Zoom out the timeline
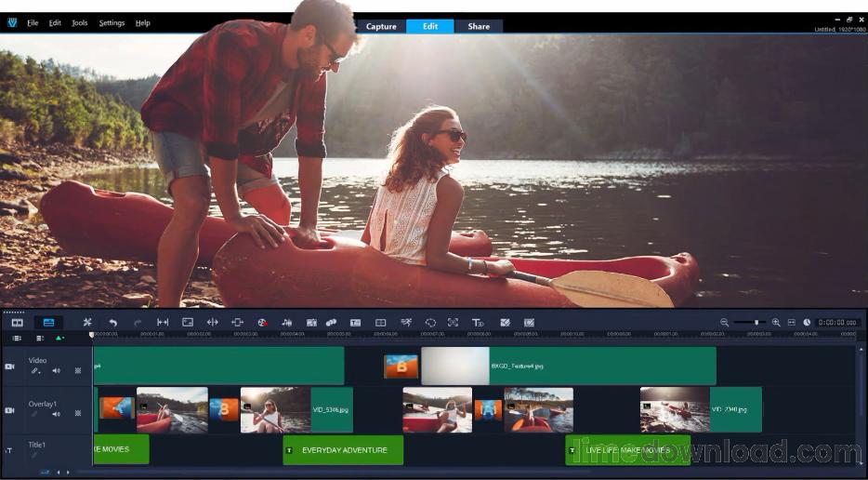Screen dimensions: 868x480 (x=724, y=322)
